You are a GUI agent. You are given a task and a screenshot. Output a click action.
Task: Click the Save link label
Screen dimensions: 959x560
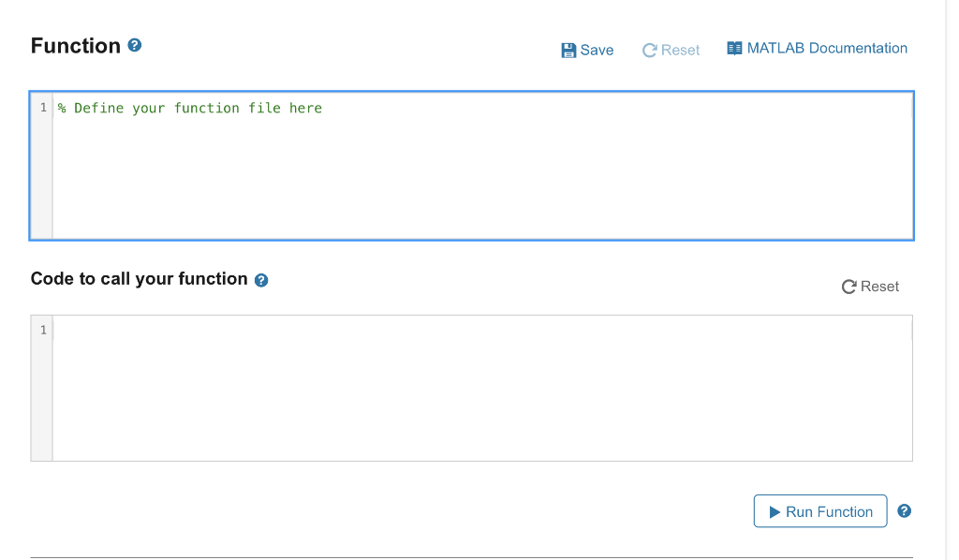[596, 50]
